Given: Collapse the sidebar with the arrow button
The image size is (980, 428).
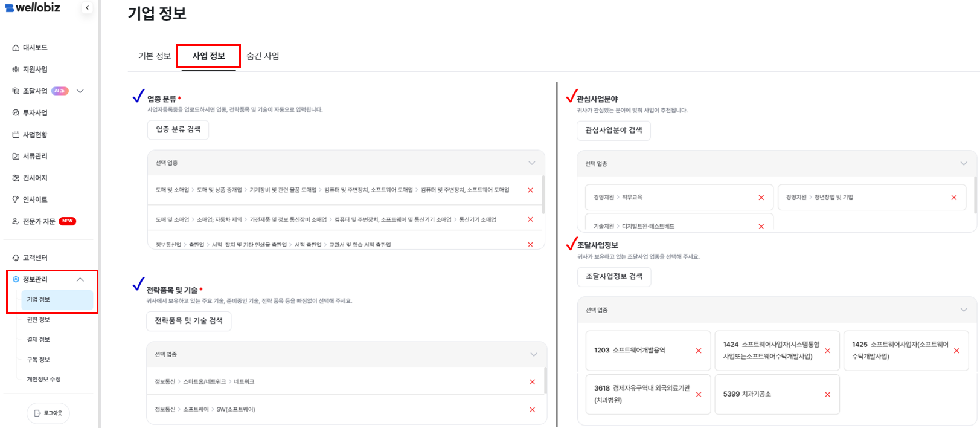Looking at the screenshot, I should [87, 8].
